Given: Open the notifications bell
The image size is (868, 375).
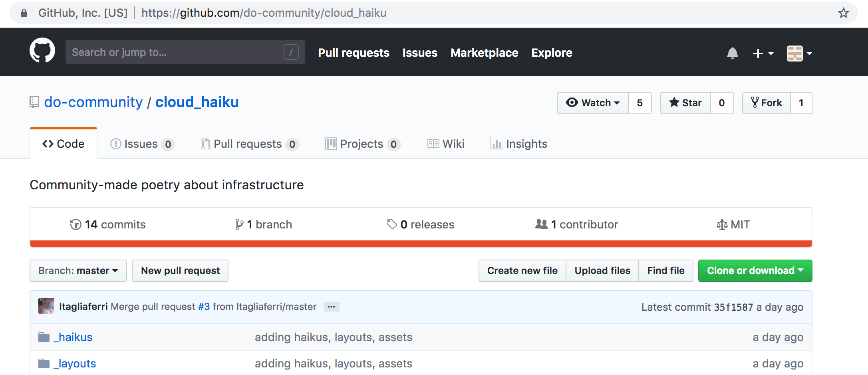Looking at the screenshot, I should (732, 53).
